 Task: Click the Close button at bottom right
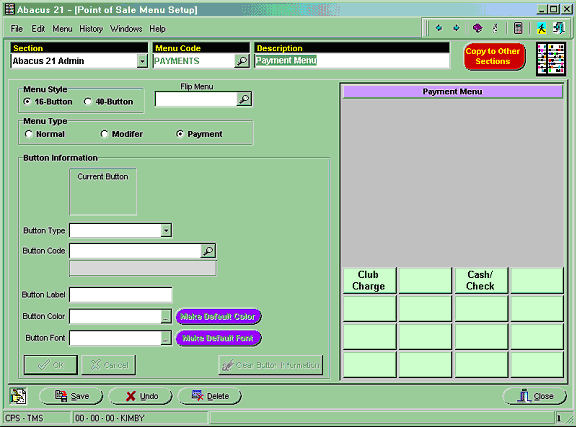pos(535,396)
